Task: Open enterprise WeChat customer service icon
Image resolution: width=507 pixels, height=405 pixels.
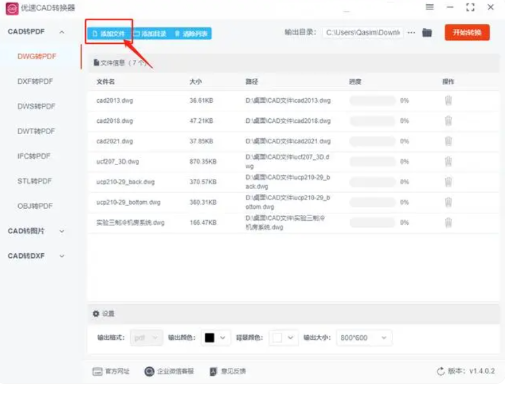Action: [x=149, y=371]
